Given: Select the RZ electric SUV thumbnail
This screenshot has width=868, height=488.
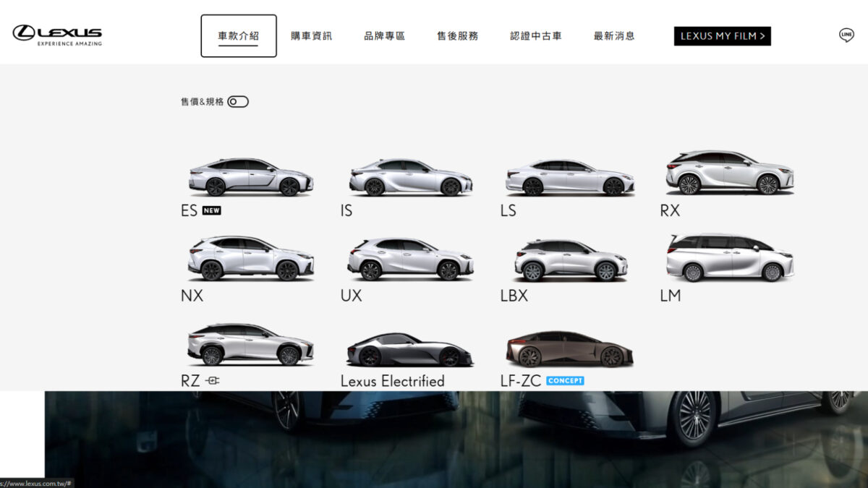Looking at the screenshot, I should (x=250, y=345).
